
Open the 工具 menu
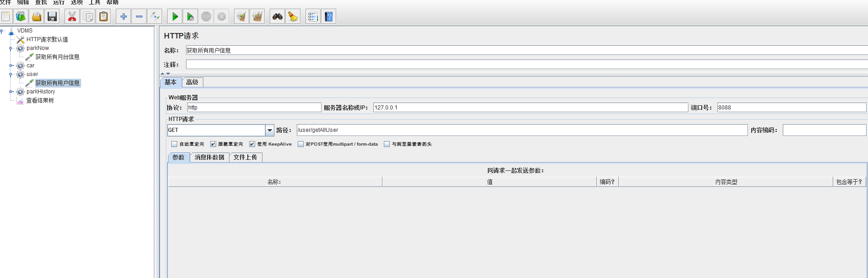point(95,2)
